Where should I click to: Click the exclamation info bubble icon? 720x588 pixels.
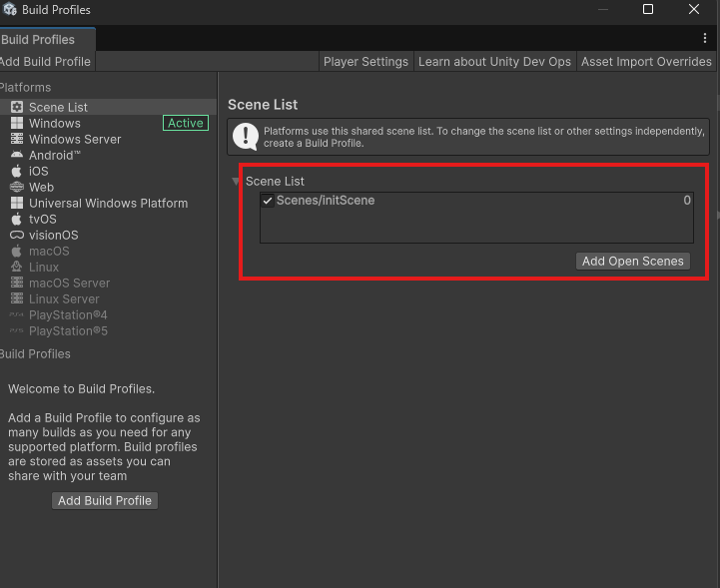tap(246, 137)
